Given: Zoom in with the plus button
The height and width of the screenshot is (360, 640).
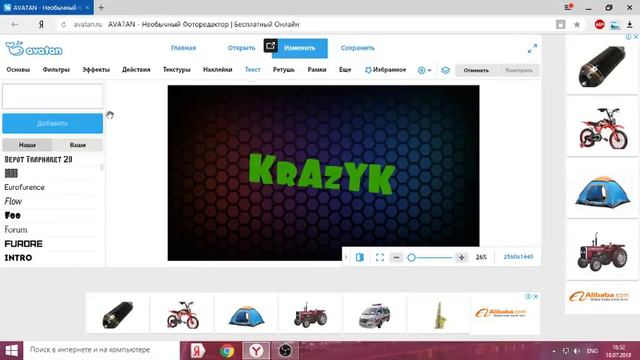Looking at the screenshot, I should tap(462, 258).
